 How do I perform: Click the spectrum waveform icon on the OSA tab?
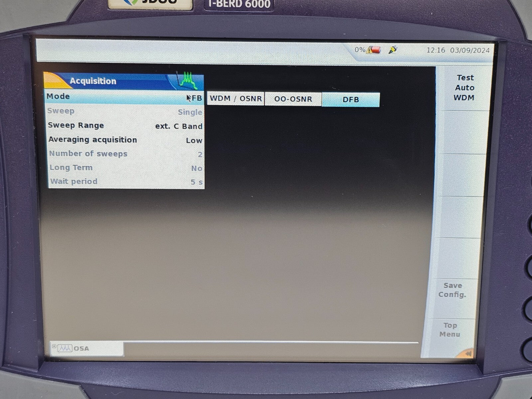click(x=65, y=348)
